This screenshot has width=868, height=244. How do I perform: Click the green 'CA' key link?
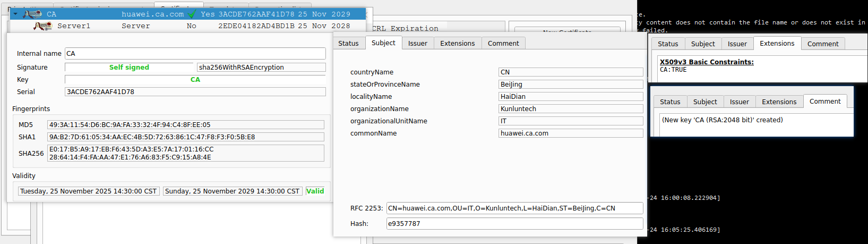pyautogui.click(x=195, y=80)
